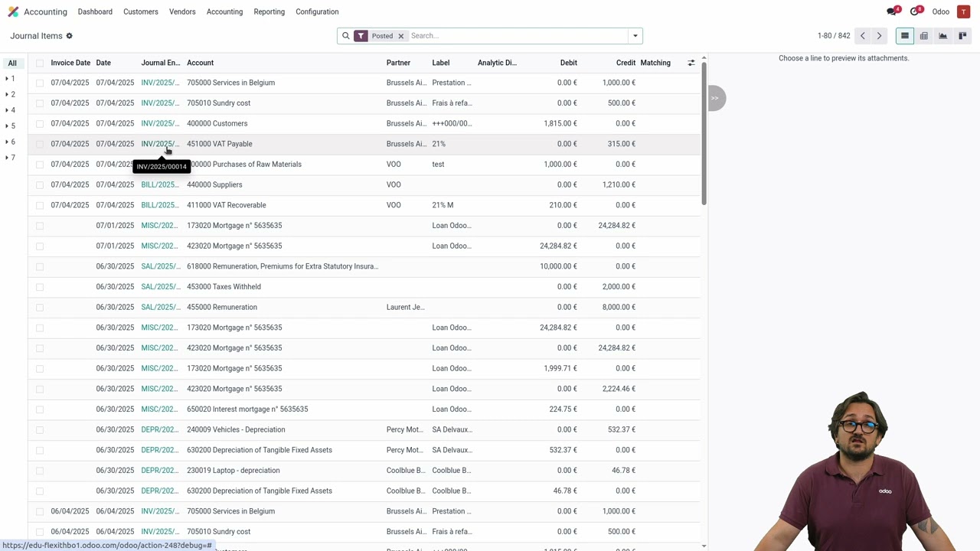Open the Dashboard menu

coord(95,11)
